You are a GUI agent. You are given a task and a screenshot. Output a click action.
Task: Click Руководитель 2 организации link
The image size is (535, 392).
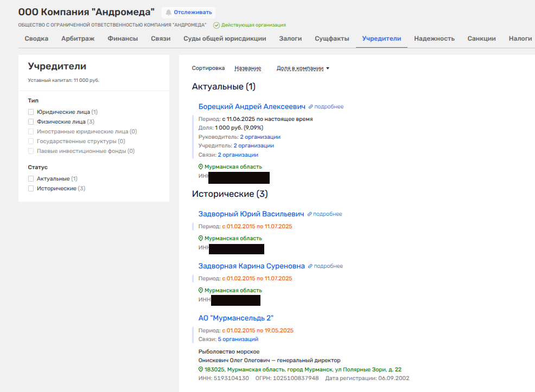click(260, 137)
